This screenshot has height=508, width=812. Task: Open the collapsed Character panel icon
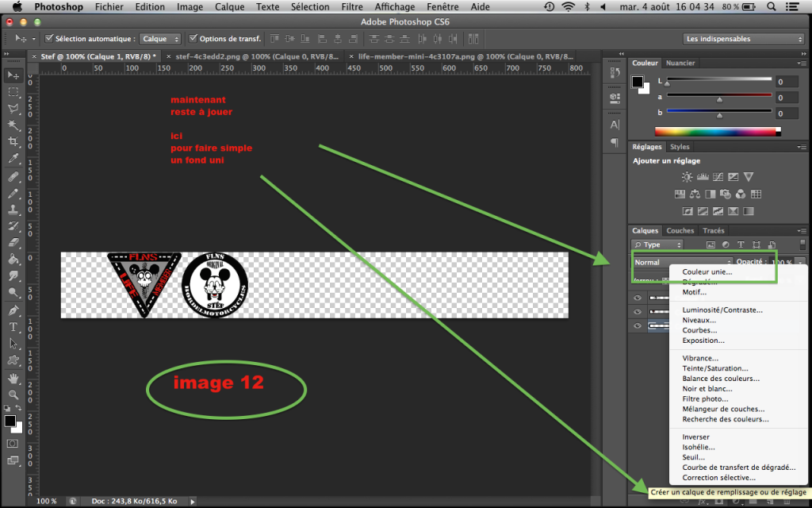615,125
